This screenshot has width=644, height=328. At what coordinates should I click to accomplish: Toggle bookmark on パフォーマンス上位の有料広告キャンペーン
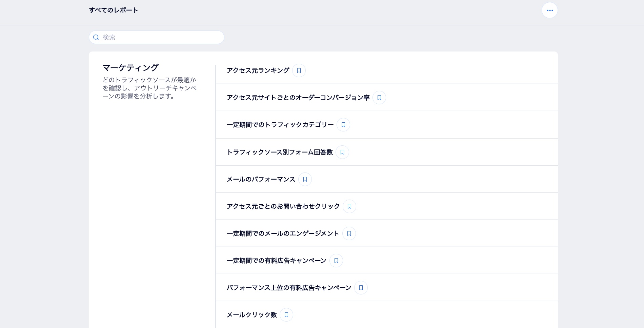point(361,288)
